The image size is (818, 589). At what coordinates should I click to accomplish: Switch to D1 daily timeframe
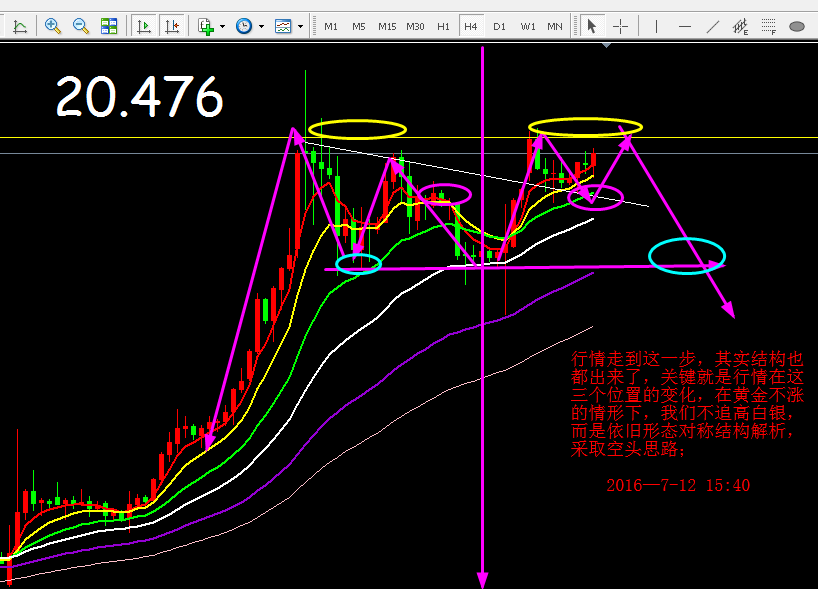tap(499, 26)
